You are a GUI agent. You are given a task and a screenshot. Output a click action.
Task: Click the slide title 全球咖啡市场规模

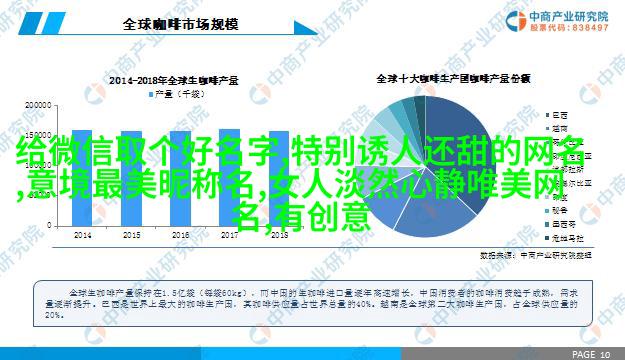(180, 24)
